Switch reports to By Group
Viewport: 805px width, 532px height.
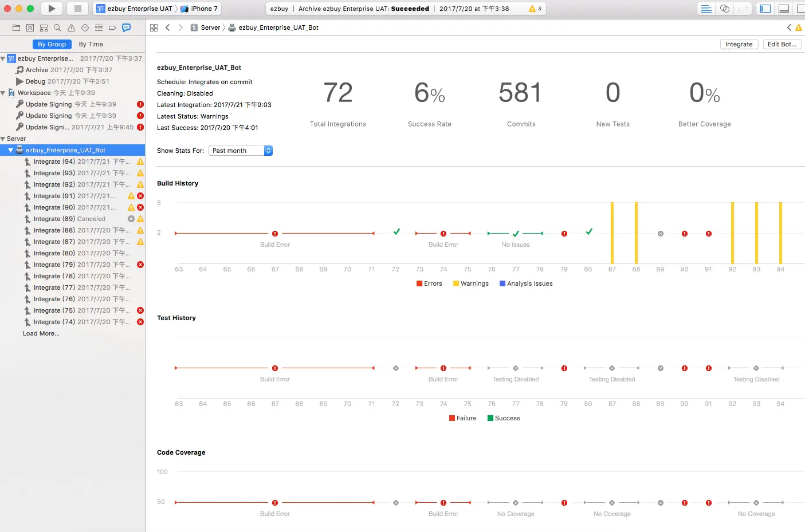coord(52,44)
